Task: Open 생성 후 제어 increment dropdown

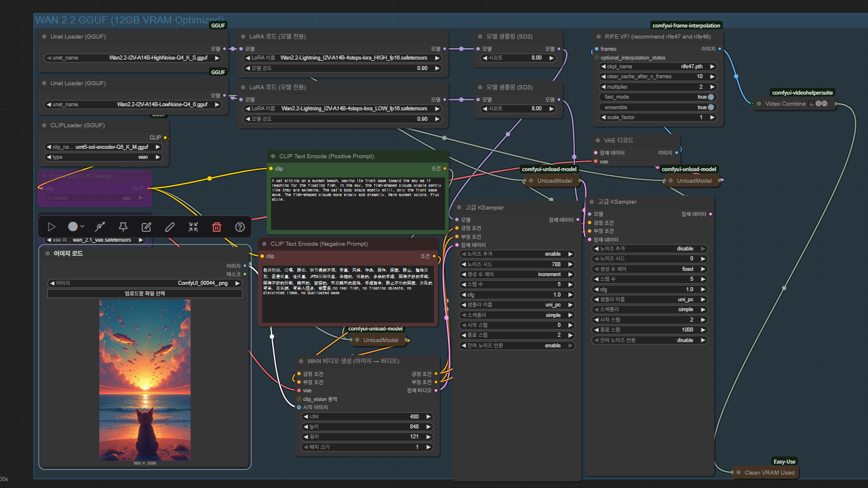Action: click(x=516, y=274)
